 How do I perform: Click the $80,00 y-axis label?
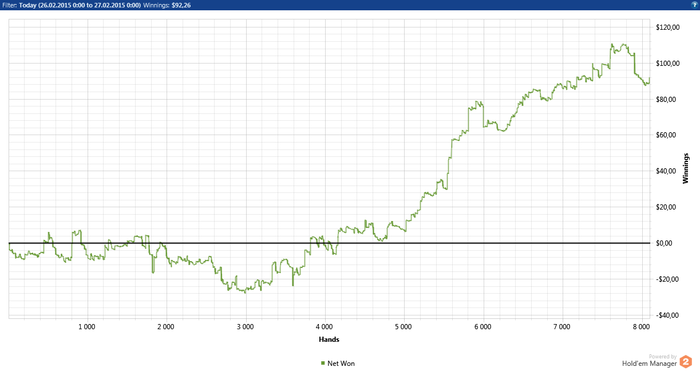[666, 99]
